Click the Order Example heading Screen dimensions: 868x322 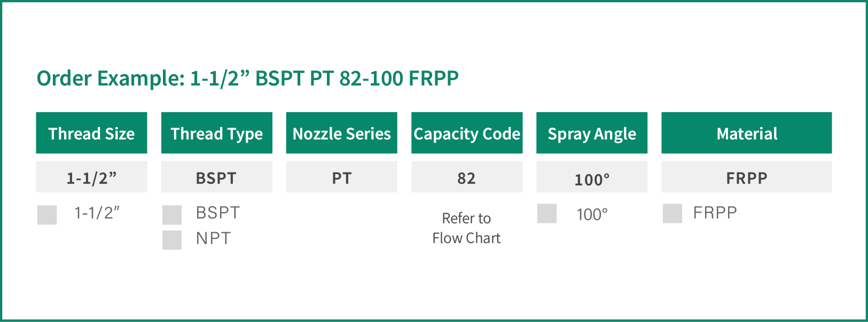click(248, 78)
